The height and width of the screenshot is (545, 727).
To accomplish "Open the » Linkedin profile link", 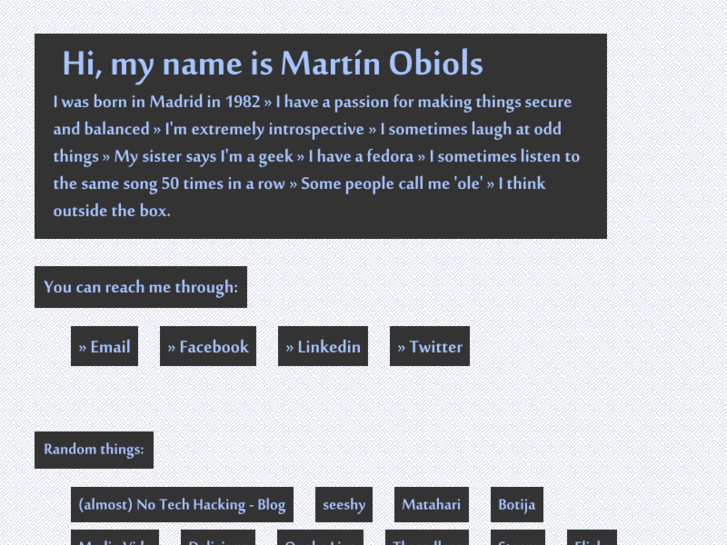I will pyautogui.click(x=323, y=346).
